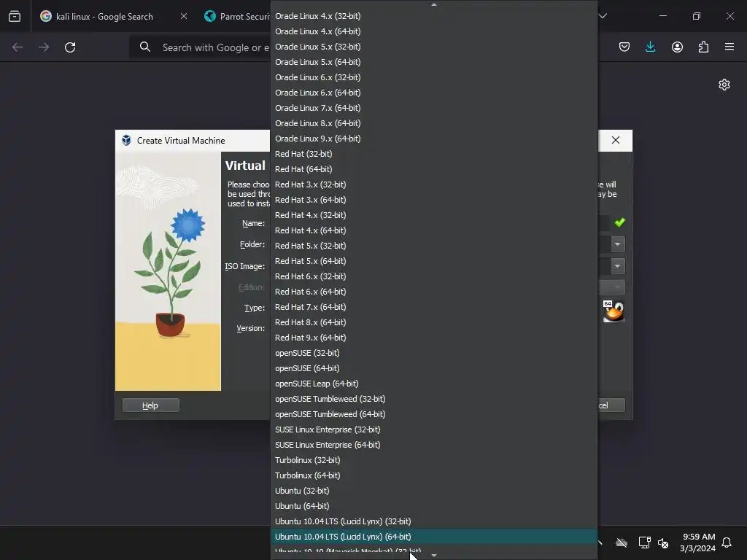This screenshot has height=560, width=747.
Task: Open the new tab page settings gear
Action: pyautogui.click(x=724, y=85)
